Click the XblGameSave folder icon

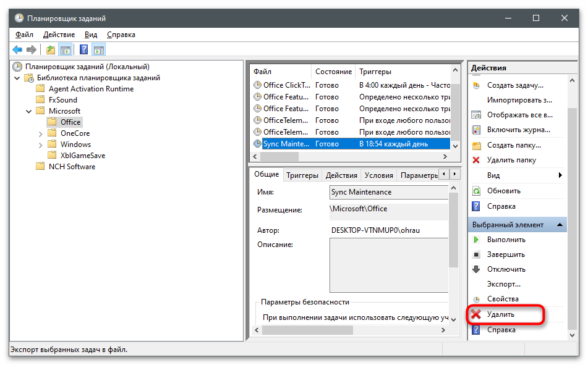(x=52, y=156)
